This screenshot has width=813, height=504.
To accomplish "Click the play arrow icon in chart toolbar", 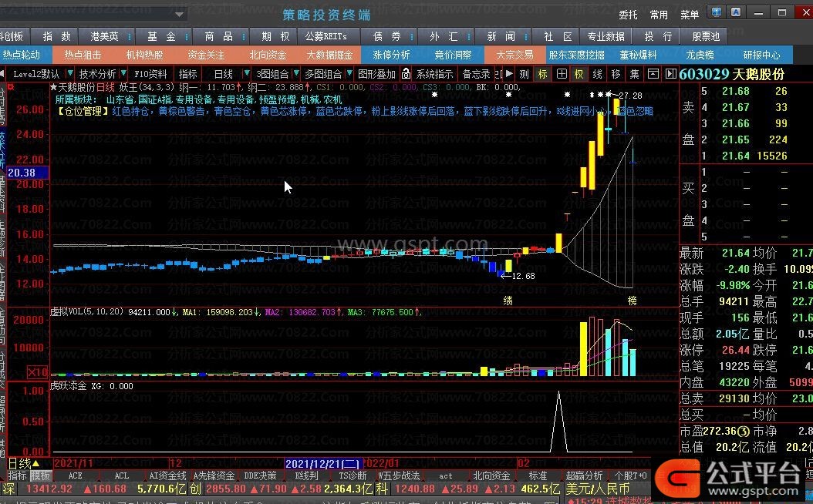I will [509, 73].
